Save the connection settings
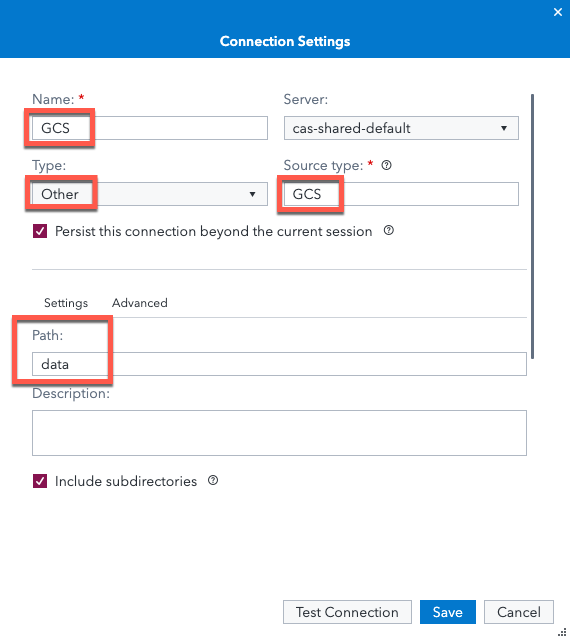 click(448, 612)
